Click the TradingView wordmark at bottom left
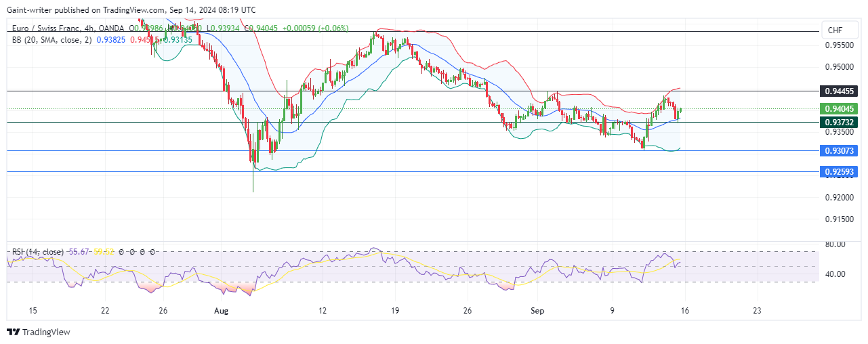The width and height of the screenshot is (868, 344). click(46, 332)
